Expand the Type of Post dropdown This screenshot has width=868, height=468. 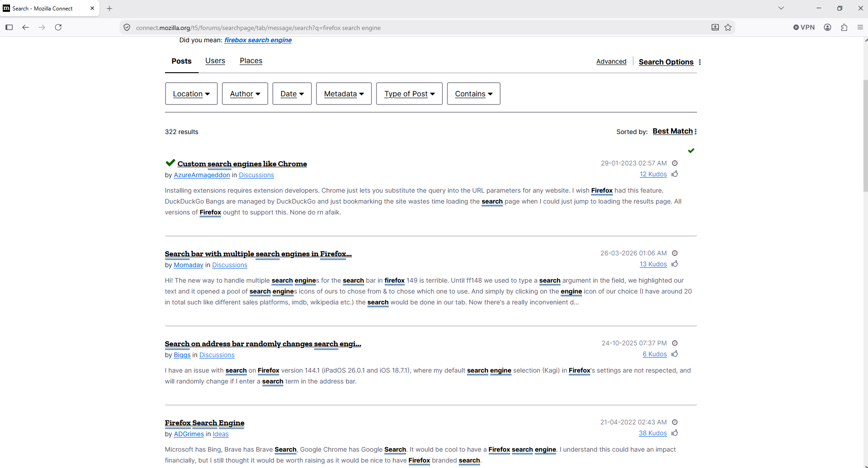point(409,94)
